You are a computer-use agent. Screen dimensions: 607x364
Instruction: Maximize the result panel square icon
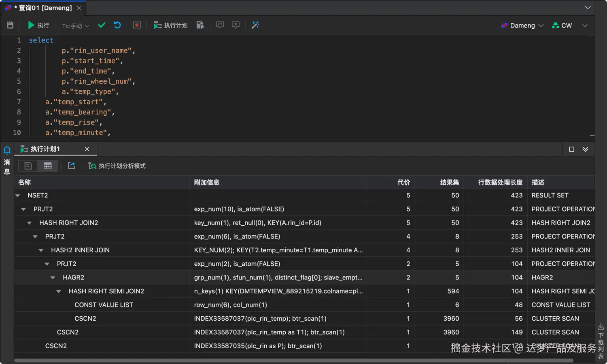pos(571,149)
